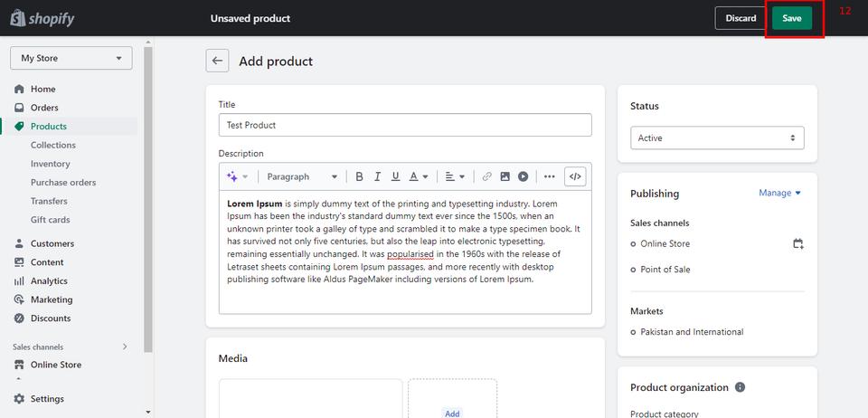Click the Discounts percent badge icon
This screenshot has height=418, width=868.
19,318
